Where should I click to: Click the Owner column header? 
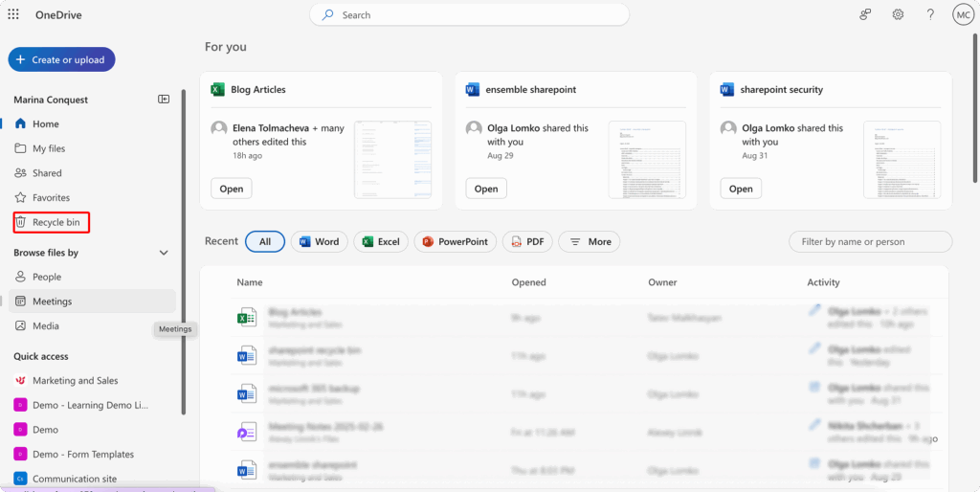coord(662,282)
